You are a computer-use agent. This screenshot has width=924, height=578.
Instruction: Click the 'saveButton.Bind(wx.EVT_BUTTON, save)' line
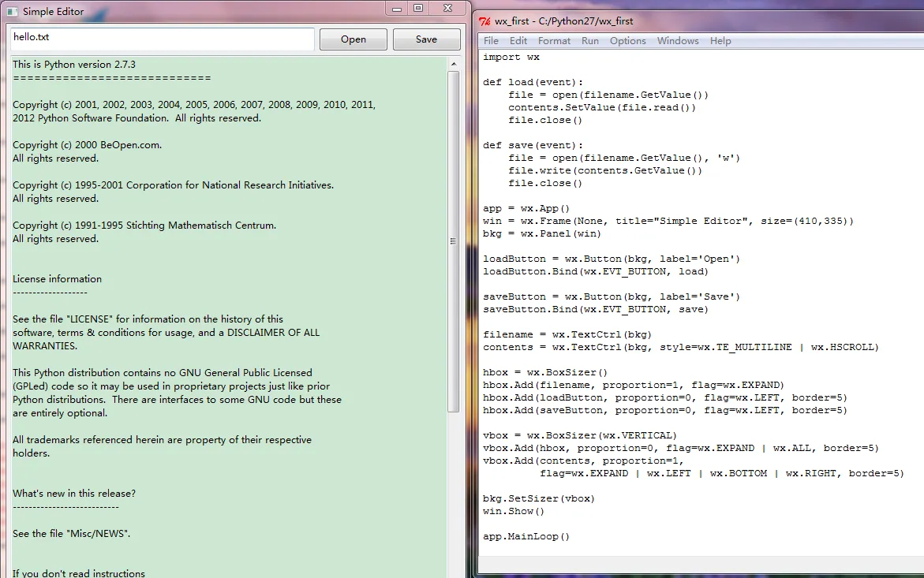tap(595, 310)
